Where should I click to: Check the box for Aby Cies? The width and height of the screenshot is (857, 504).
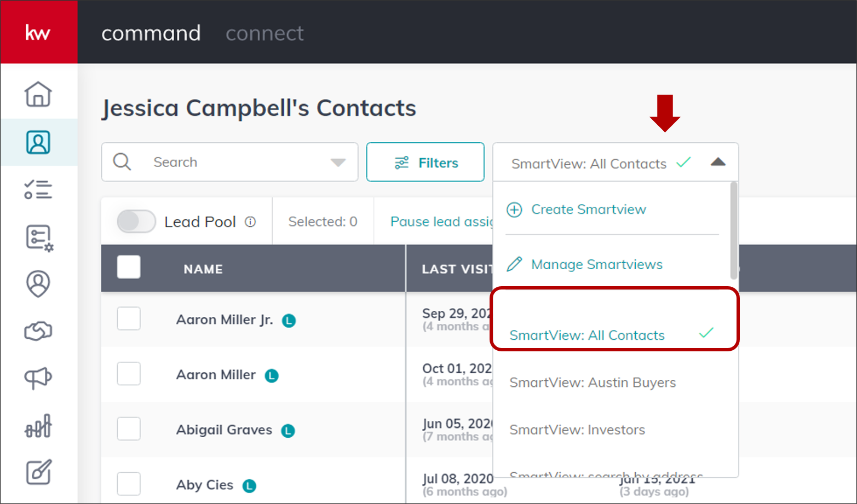tap(129, 484)
